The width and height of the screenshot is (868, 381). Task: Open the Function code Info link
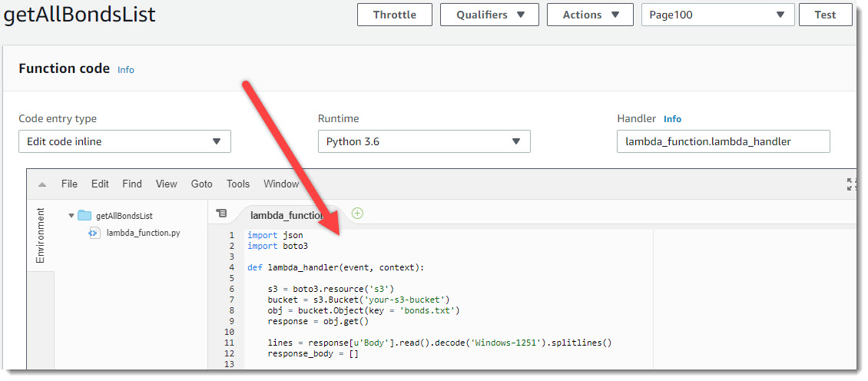126,70
